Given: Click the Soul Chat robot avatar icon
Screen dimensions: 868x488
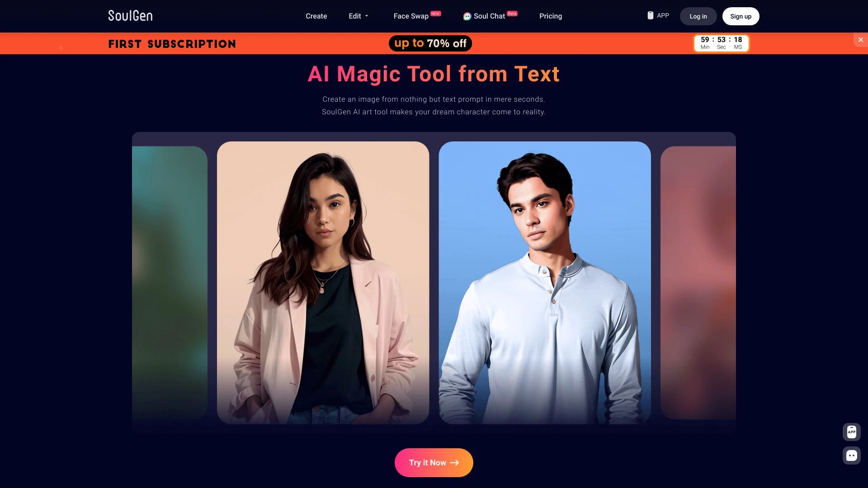Looking at the screenshot, I should pos(466,16).
